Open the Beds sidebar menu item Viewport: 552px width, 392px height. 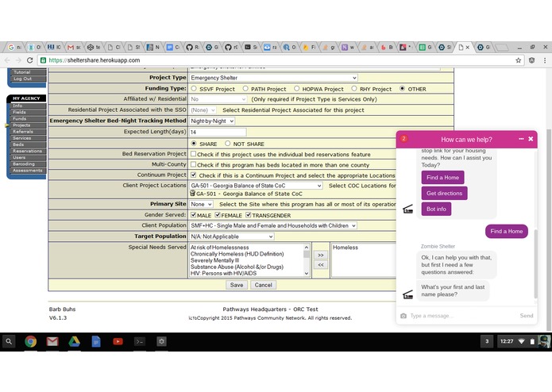pos(28,144)
